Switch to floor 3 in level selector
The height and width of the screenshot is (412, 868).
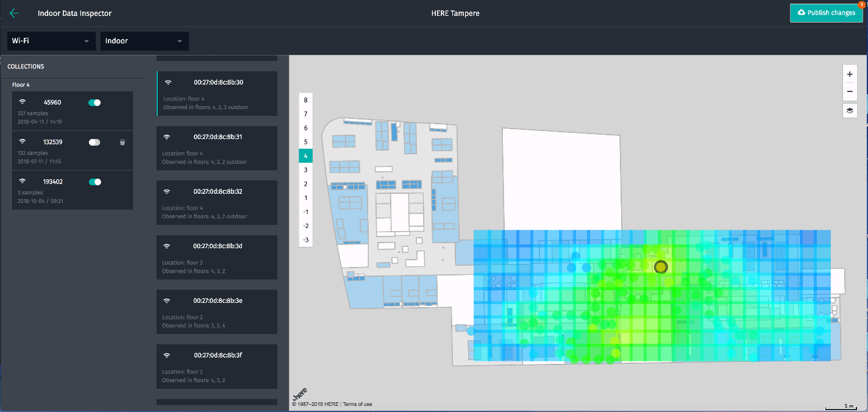tap(306, 170)
